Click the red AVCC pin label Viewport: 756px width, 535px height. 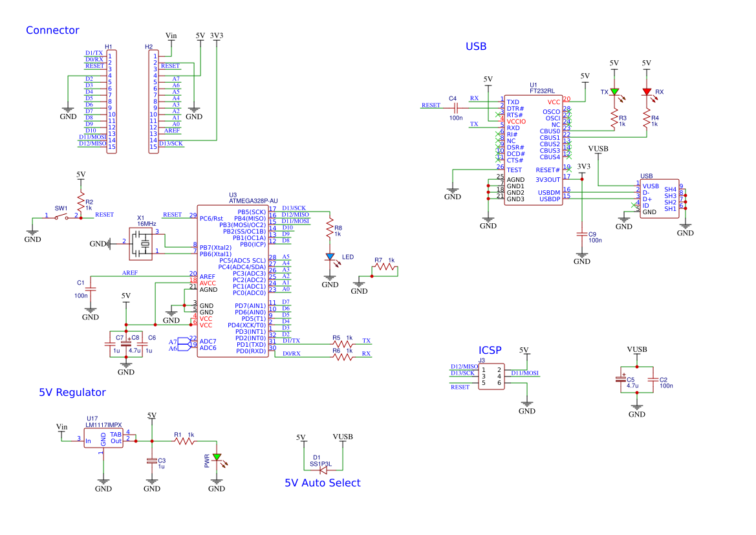click(208, 283)
